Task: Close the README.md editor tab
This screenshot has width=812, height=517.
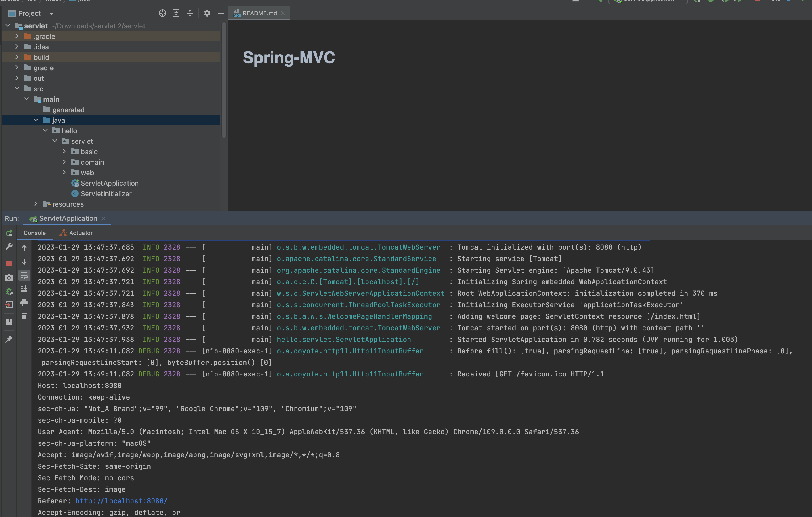Action: pos(283,13)
